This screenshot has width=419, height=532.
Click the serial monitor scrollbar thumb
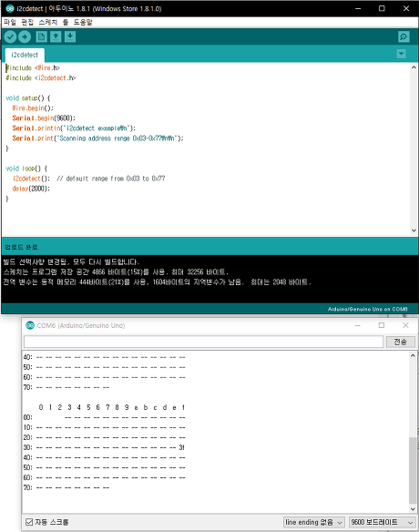coord(413,470)
